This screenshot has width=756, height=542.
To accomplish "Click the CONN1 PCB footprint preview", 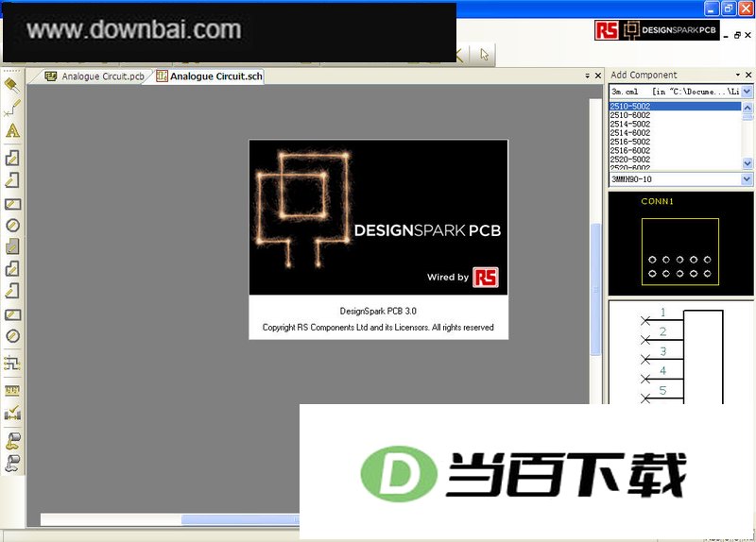I will [680, 244].
